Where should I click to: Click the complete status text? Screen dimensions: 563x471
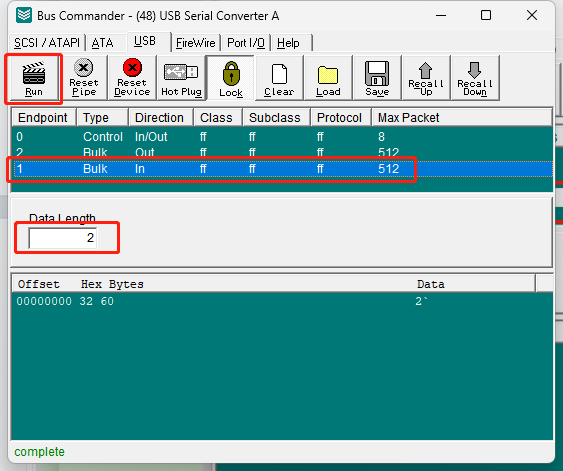(39, 452)
